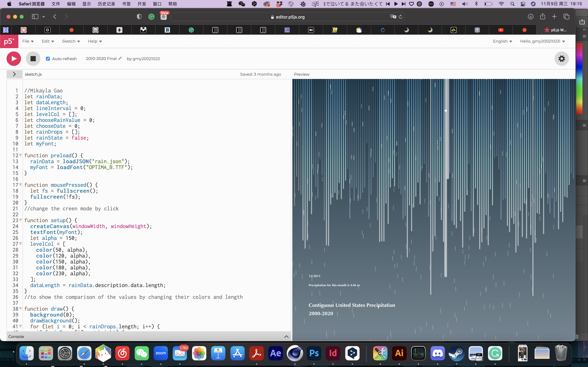Open Safari's share icon
This screenshot has width=588, height=367.
pos(542,17)
